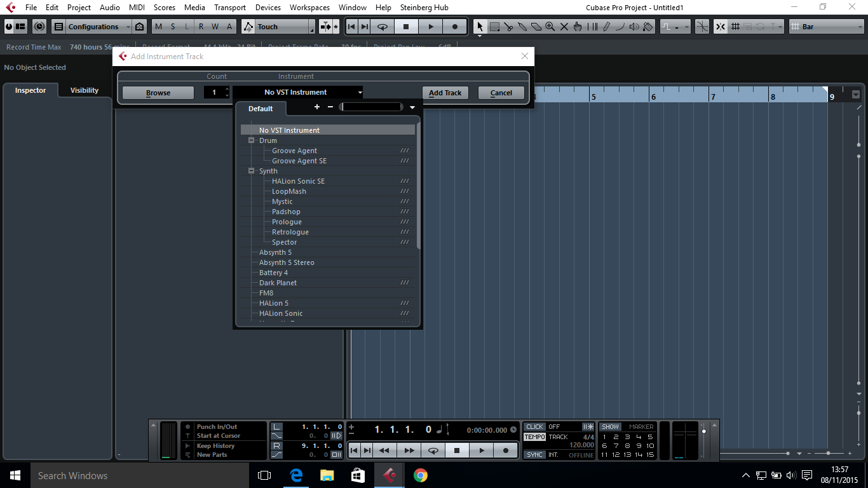Adjust the transport output level slider
The height and width of the screenshot is (488, 868).
(703, 432)
